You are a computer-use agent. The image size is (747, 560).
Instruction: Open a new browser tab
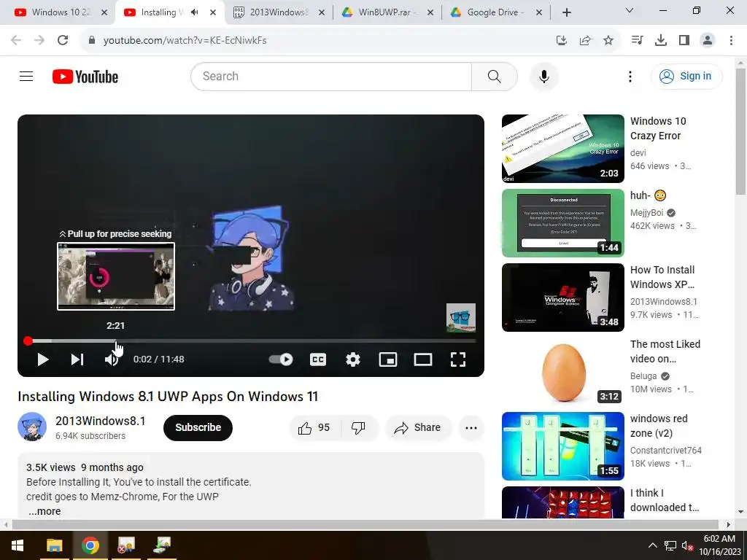coord(566,12)
